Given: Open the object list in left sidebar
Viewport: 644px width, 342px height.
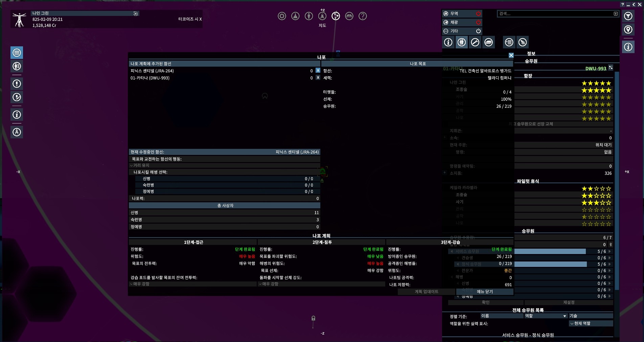Looking at the screenshot, I should (17, 53).
